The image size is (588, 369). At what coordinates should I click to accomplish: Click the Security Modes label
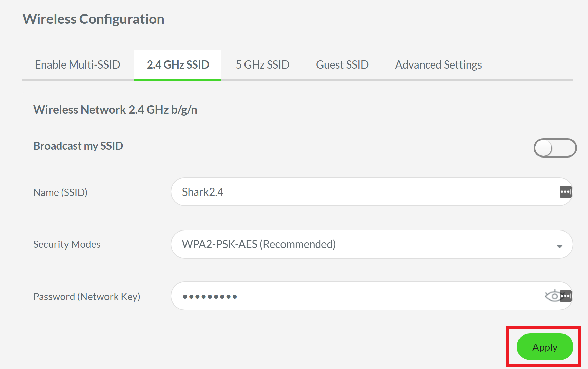[x=67, y=244]
